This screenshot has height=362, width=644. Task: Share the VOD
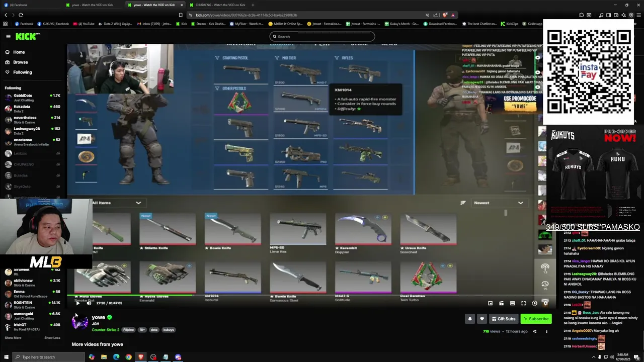click(x=534, y=331)
